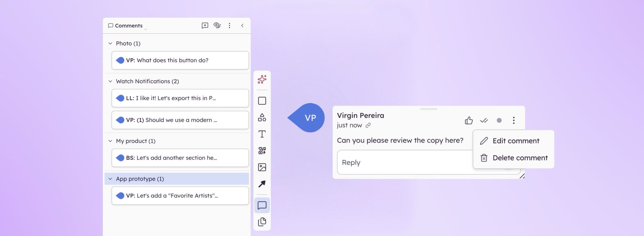Select the Text tool

[x=262, y=134]
